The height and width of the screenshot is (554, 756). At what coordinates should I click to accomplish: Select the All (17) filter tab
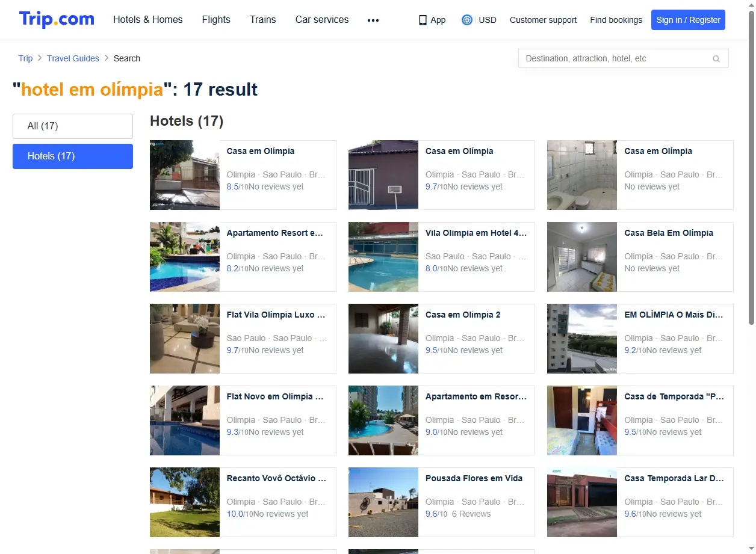[x=73, y=126]
